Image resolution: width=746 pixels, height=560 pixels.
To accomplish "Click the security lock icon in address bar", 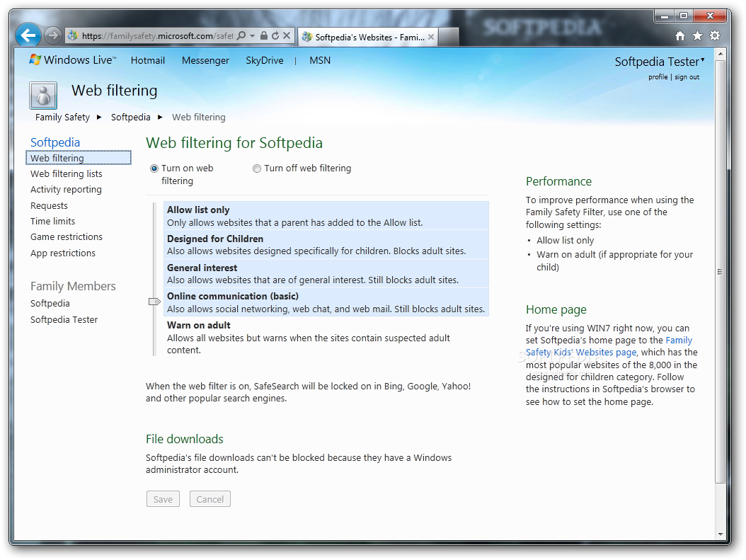I will [x=263, y=35].
